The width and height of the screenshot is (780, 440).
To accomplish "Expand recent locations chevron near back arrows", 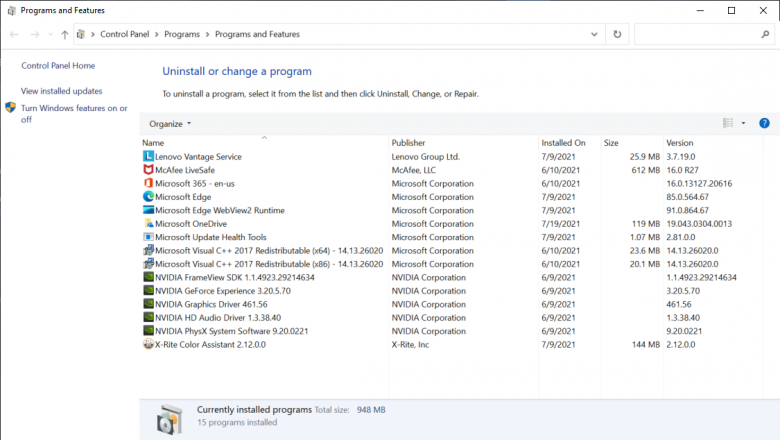I will coord(50,34).
